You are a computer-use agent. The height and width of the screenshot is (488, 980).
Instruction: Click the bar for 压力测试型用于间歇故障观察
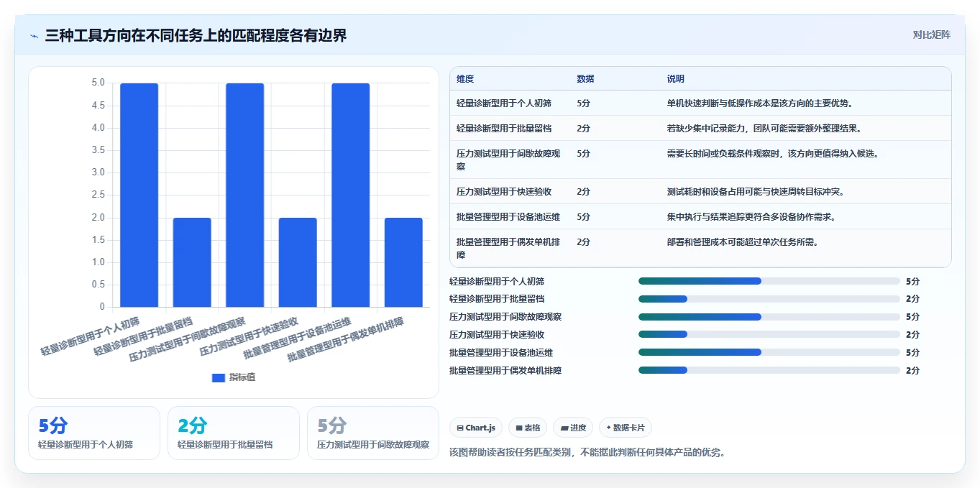(x=245, y=195)
